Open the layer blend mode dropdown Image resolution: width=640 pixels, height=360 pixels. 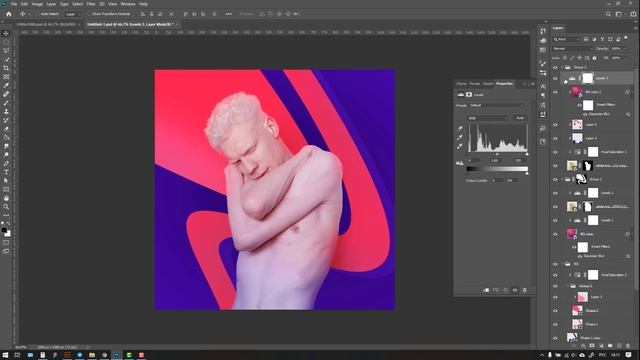572,49
